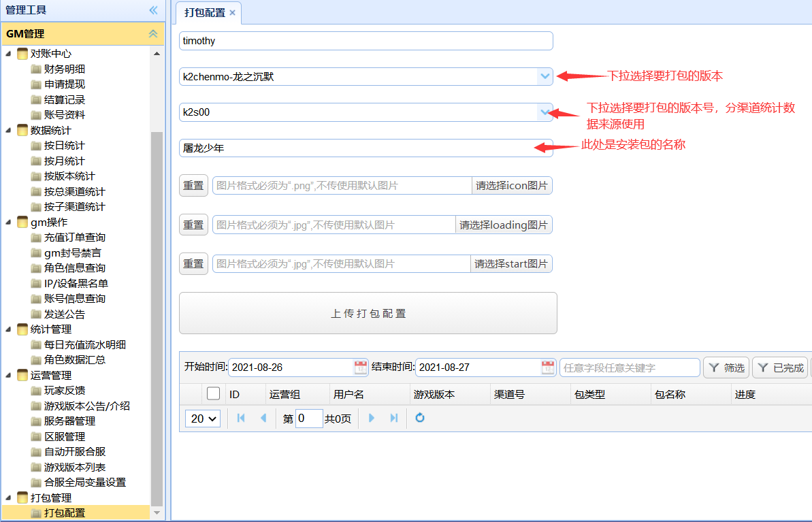The image size is (812, 522).
Task: Open the end date calendar picker
Action: 548,368
